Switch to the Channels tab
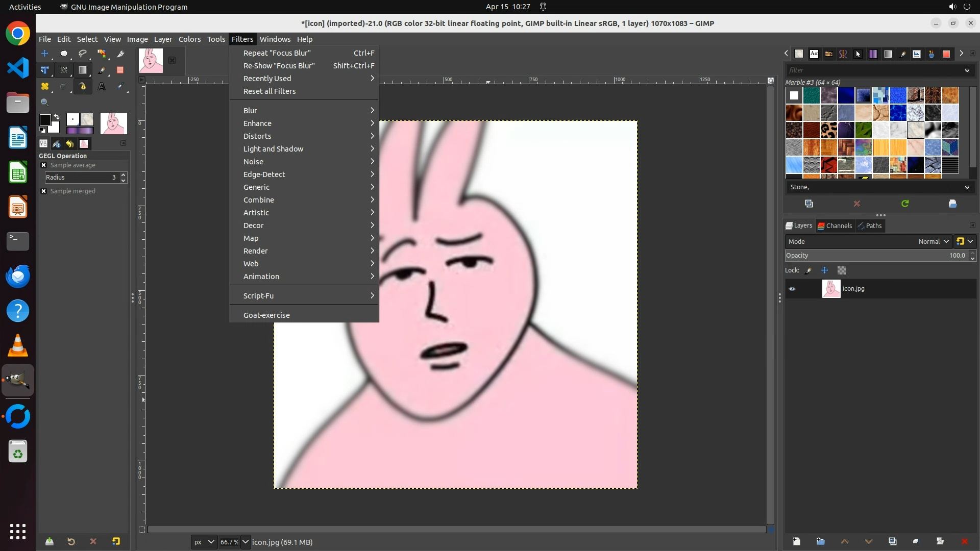This screenshot has width=980, height=551. (x=835, y=226)
